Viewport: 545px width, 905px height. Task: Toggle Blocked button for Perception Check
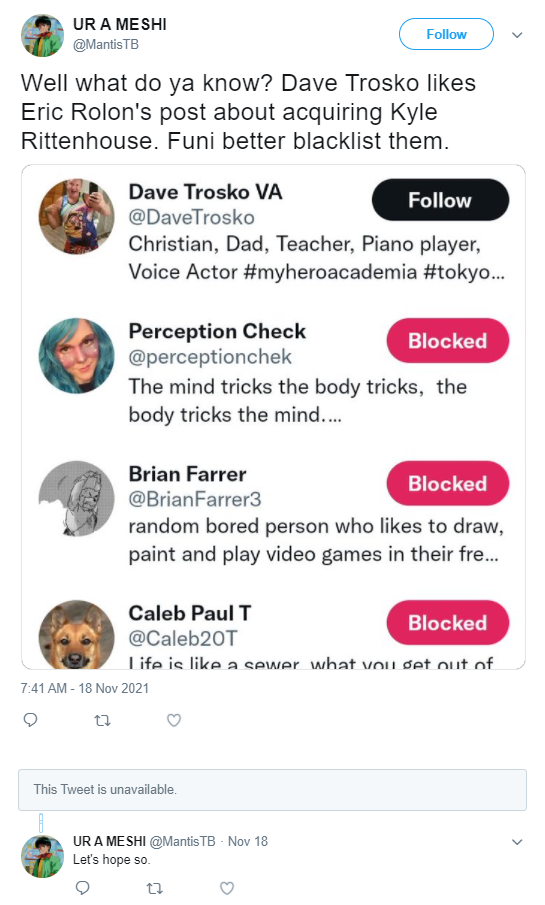pyautogui.click(x=447, y=341)
